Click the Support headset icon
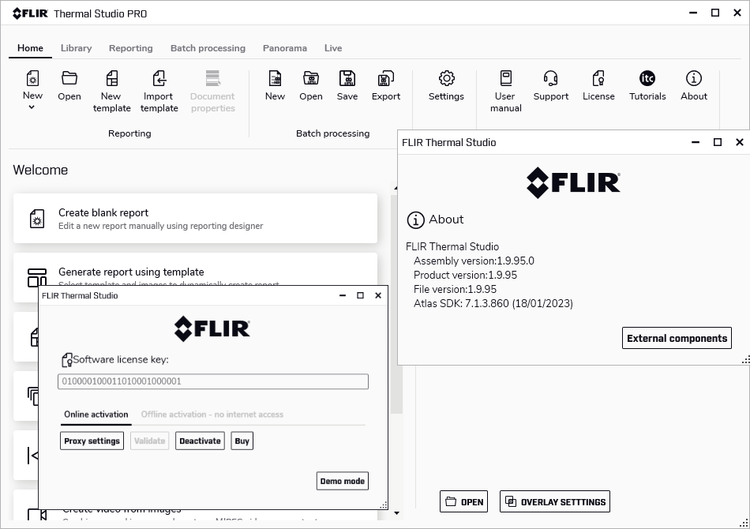The width and height of the screenshot is (750, 529). coord(551,78)
